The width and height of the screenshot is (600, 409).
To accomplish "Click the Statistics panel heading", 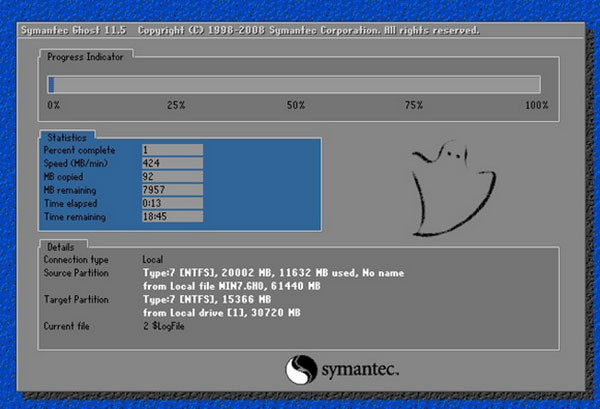I will [68, 136].
